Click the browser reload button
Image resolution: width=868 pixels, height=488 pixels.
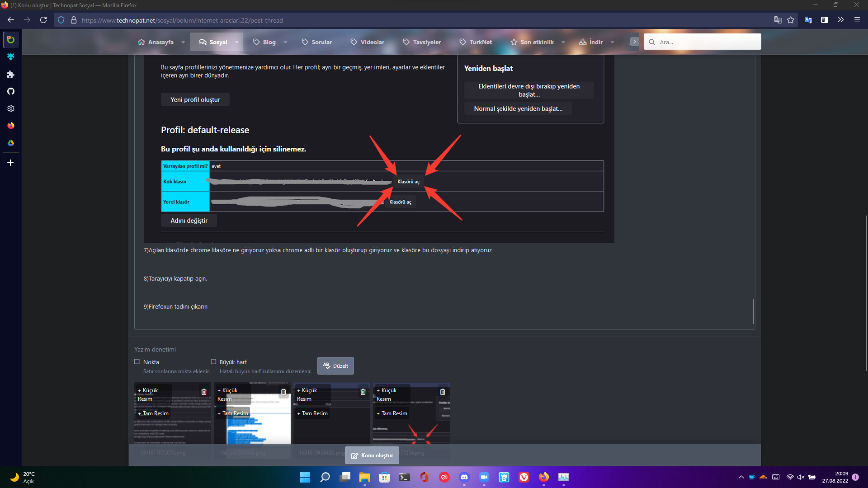pyautogui.click(x=43, y=20)
